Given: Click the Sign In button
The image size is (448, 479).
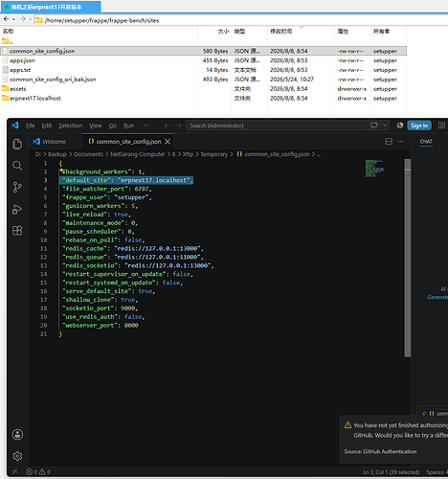Looking at the screenshot, I should [x=419, y=125].
